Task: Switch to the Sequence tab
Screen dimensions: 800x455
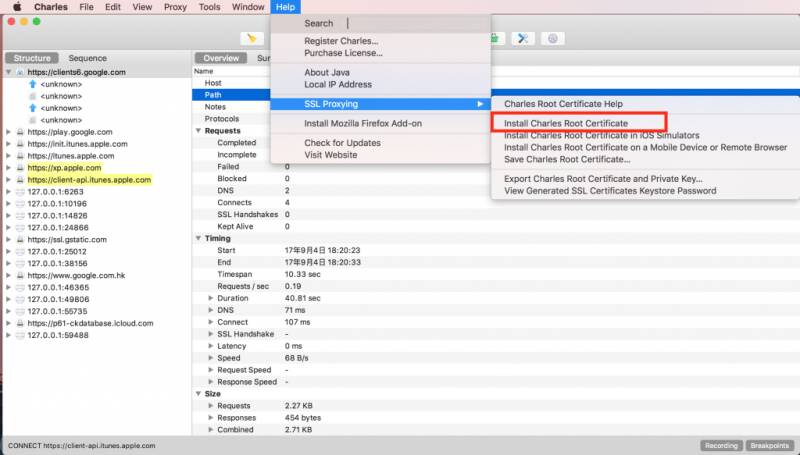Action: (87, 58)
